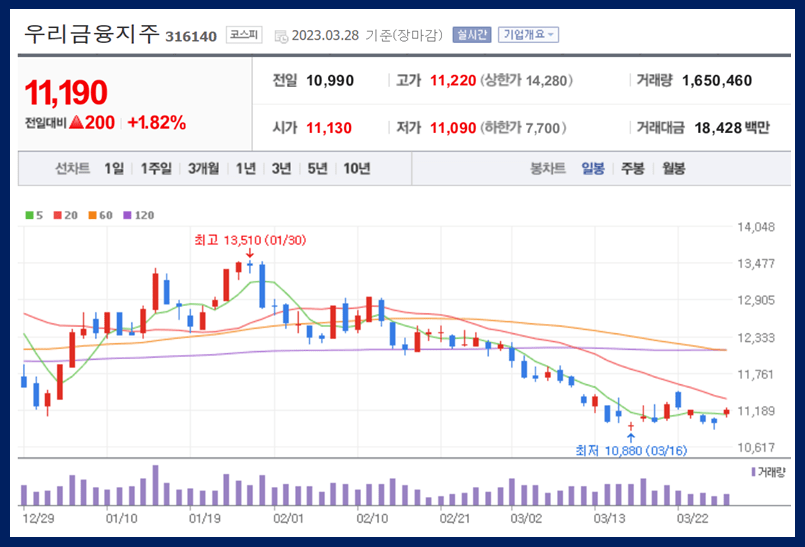Select the 1주일 line chart tab
This screenshot has width=805, height=547.
point(156,168)
